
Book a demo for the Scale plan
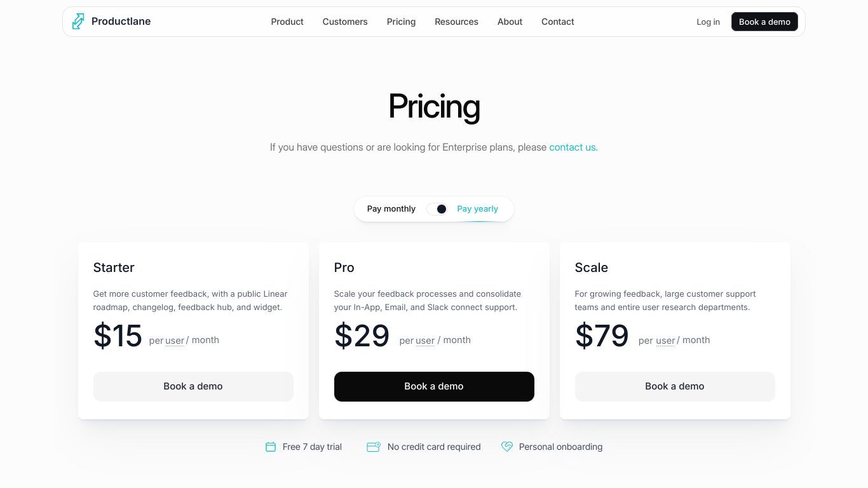675,386
